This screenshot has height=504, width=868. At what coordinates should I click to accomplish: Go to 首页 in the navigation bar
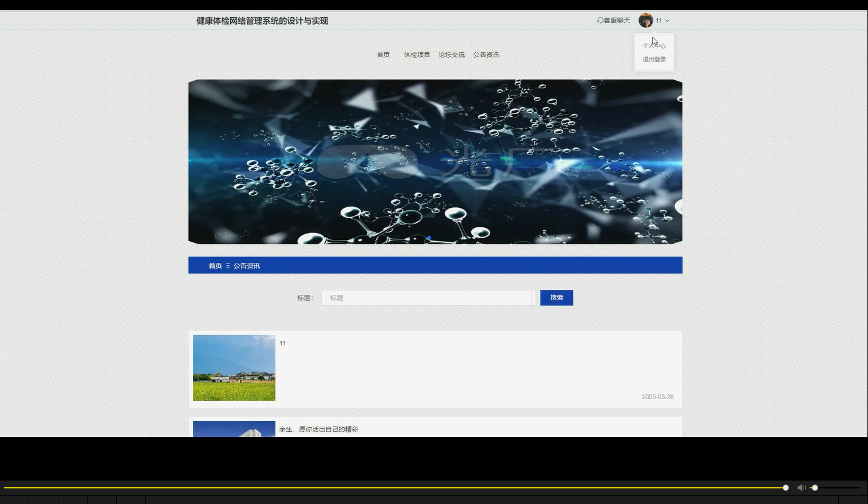pyautogui.click(x=383, y=55)
